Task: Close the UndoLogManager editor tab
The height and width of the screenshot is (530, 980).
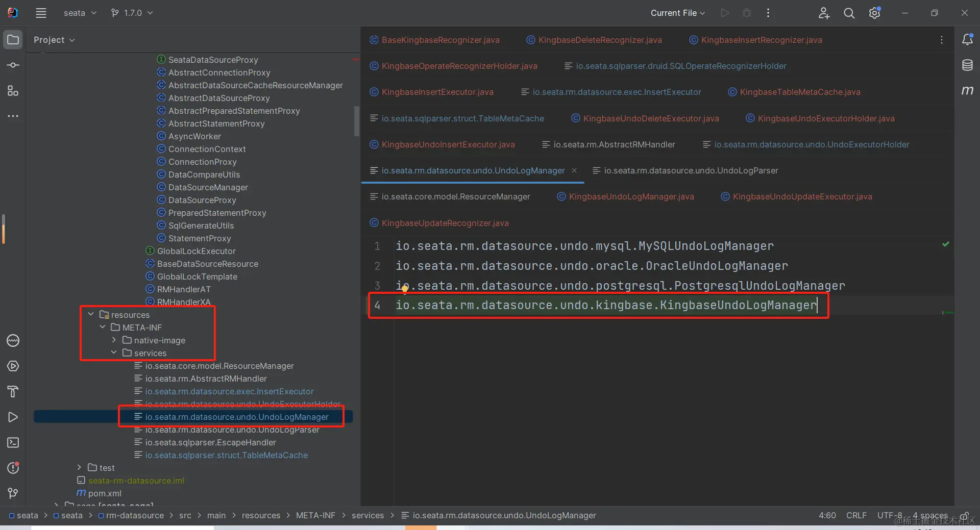Action: pyautogui.click(x=574, y=170)
